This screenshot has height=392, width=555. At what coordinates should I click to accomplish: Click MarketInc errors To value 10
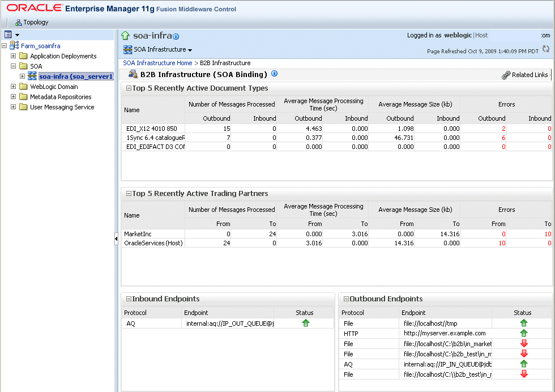pyautogui.click(x=548, y=234)
